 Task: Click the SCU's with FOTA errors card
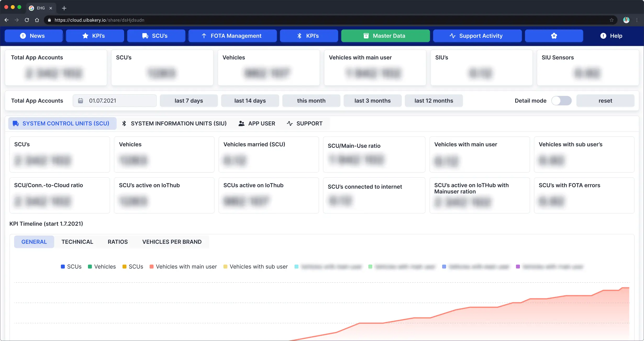[x=584, y=195]
